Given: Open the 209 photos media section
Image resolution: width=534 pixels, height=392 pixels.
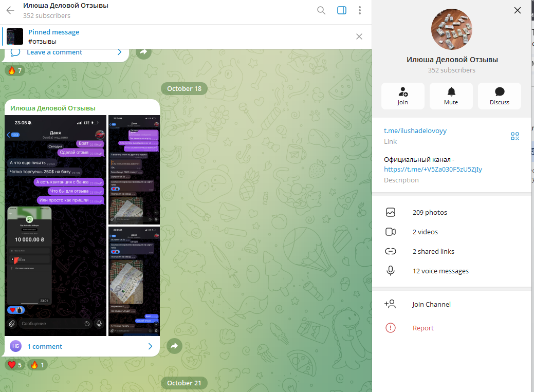Looking at the screenshot, I should click(429, 212).
